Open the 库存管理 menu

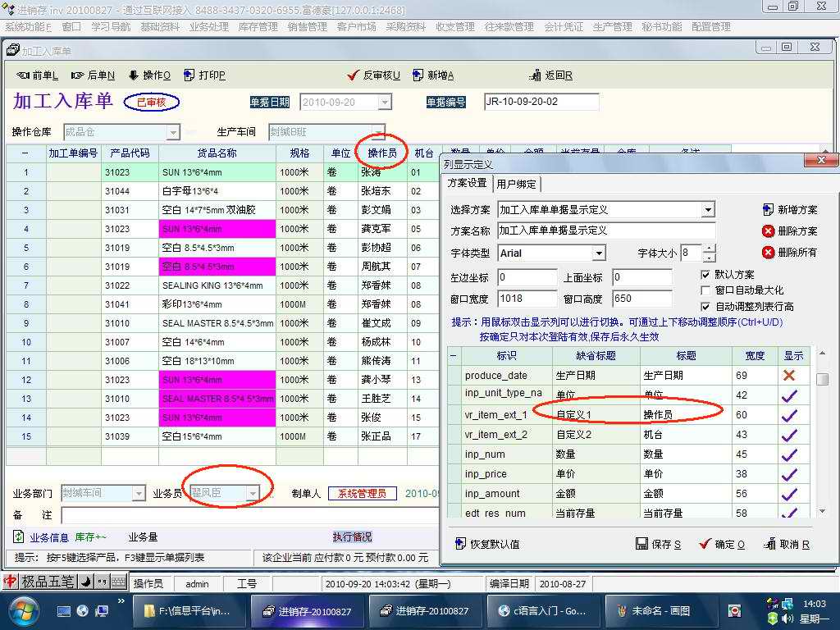pos(258,27)
